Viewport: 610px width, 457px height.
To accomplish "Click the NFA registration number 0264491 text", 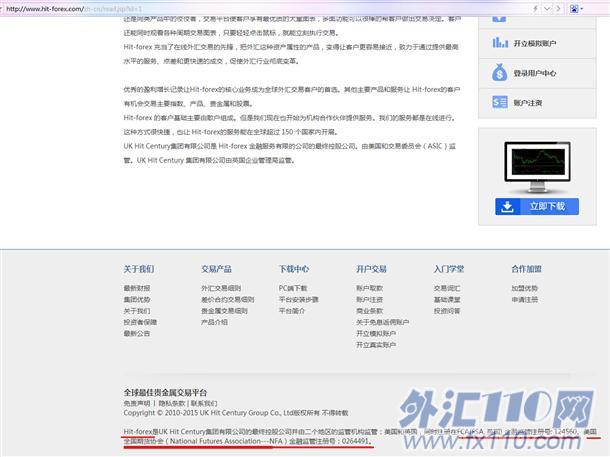I will [x=355, y=441].
